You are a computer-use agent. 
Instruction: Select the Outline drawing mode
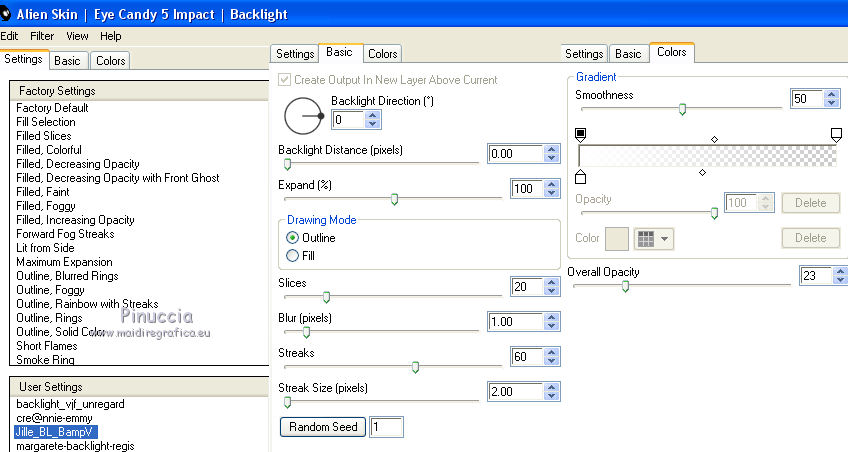pyautogui.click(x=293, y=238)
